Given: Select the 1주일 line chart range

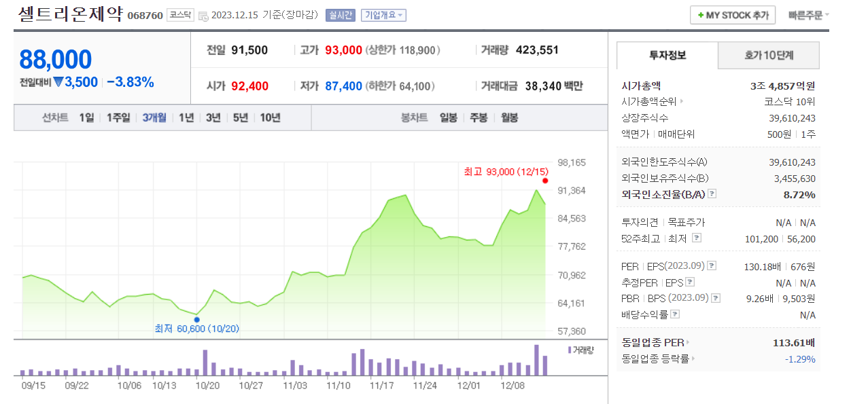Looking at the screenshot, I should [x=118, y=117].
